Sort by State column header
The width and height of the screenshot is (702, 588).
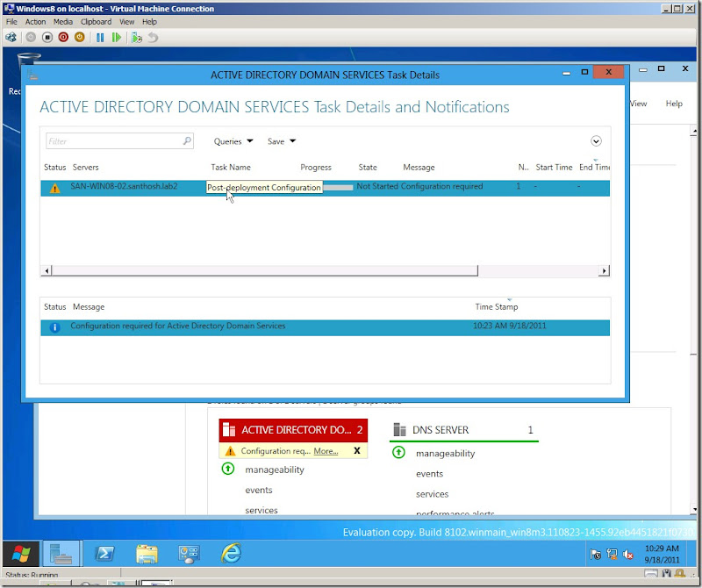(368, 167)
